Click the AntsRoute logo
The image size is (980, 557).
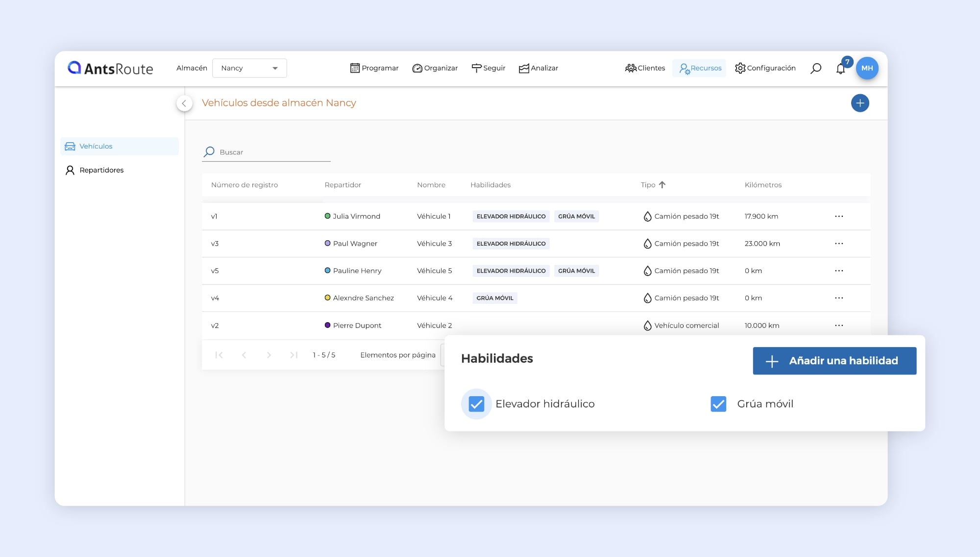click(111, 68)
